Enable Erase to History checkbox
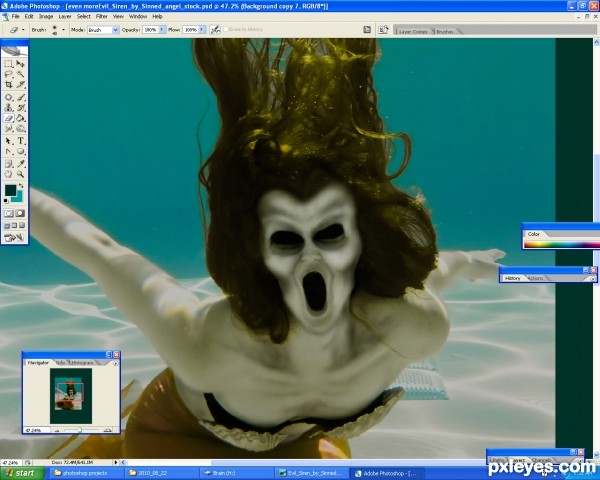 [226, 29]
